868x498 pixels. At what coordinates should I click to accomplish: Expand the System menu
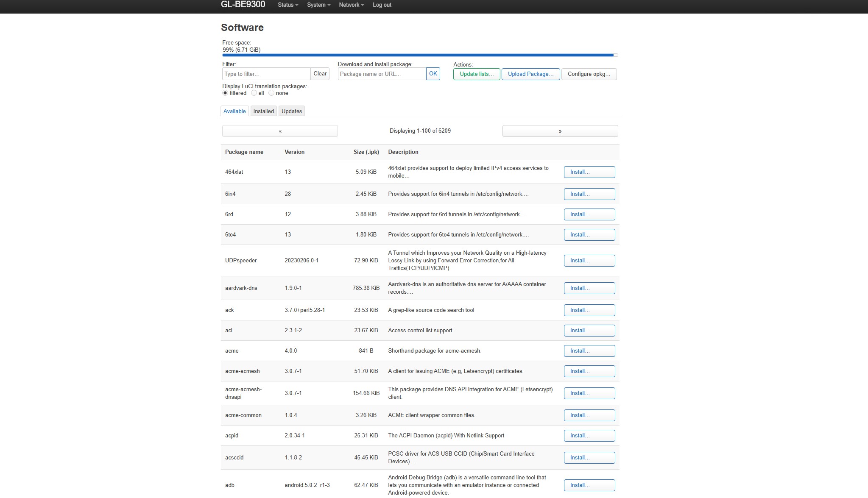[x=318, y=5]
